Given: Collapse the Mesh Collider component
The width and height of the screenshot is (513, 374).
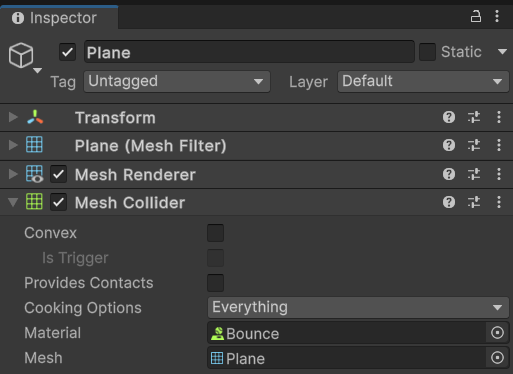Looking at the screenshot, I should point(13,202).
